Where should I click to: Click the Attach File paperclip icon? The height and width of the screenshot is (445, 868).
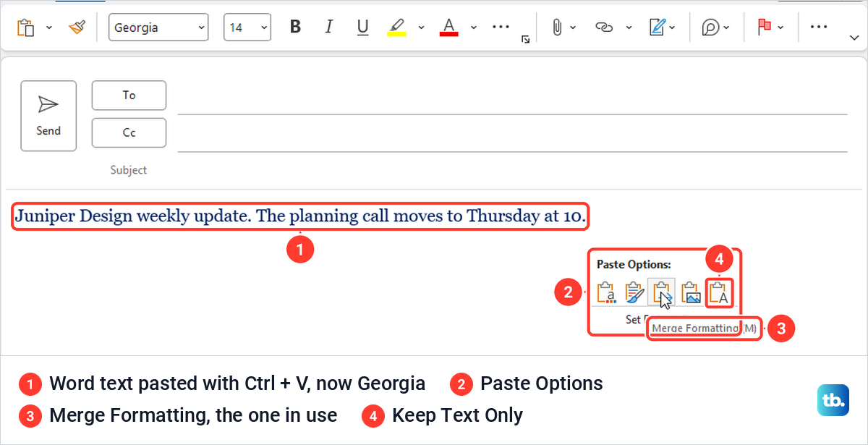557,27
